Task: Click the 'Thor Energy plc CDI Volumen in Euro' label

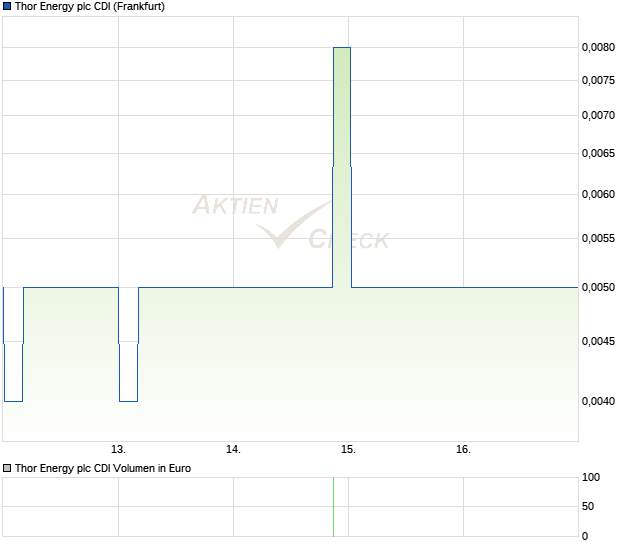Action: 103,468
